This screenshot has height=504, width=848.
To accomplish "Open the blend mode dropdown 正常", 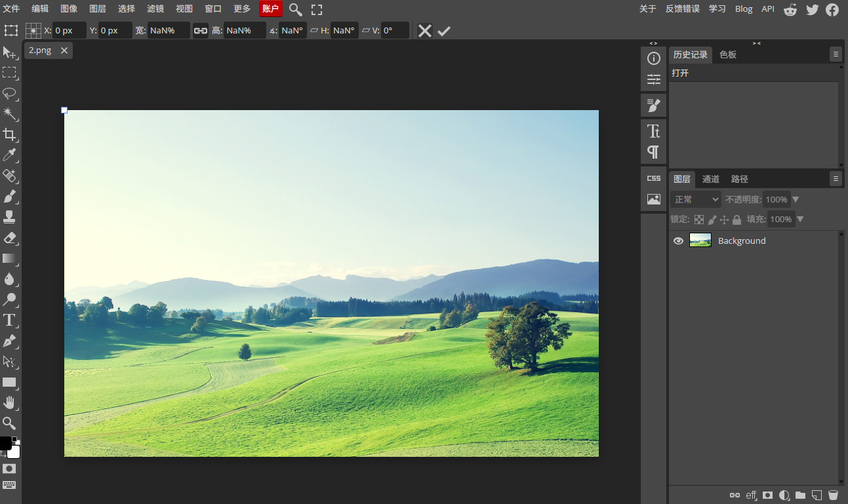I will pyautogui.click(x=696, y=199).
